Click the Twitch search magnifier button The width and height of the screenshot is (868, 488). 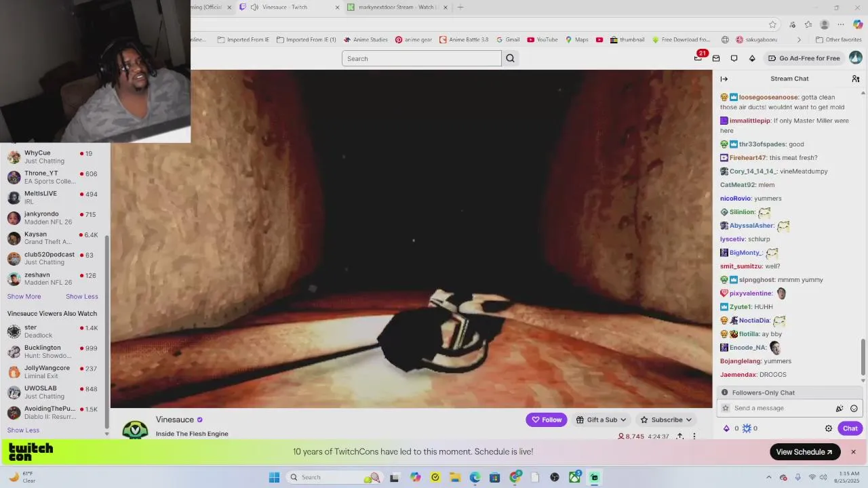click(510, 58)
